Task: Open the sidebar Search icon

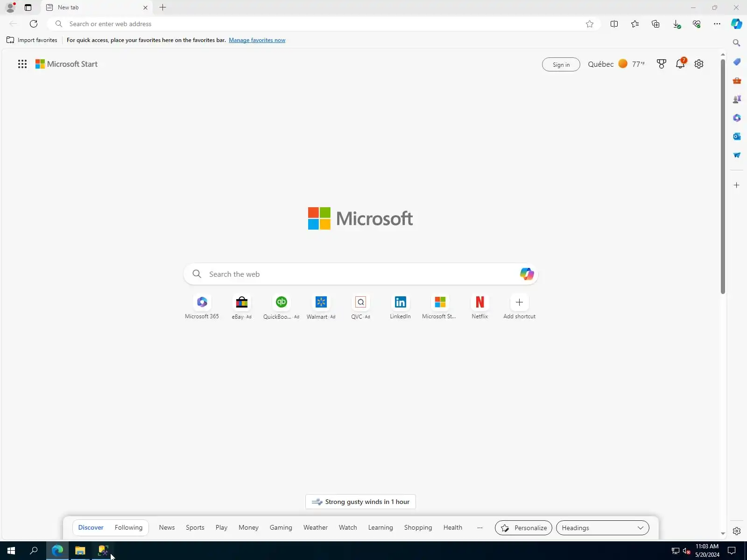Action: [x=737, y=43]
